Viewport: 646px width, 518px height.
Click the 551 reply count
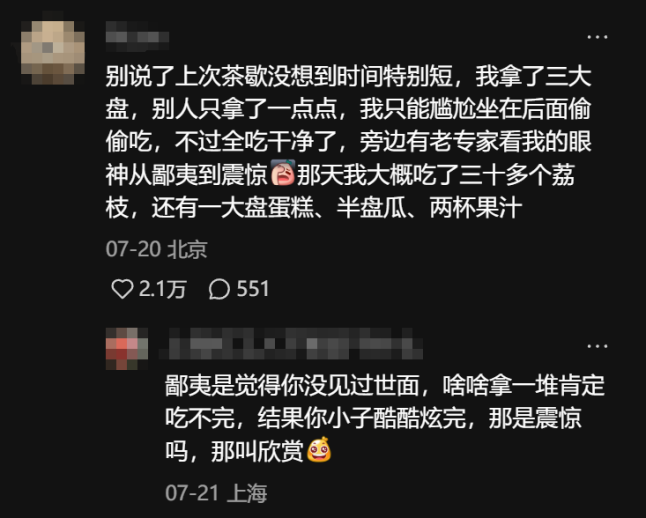pyautogui.click(x=253, y=289)
